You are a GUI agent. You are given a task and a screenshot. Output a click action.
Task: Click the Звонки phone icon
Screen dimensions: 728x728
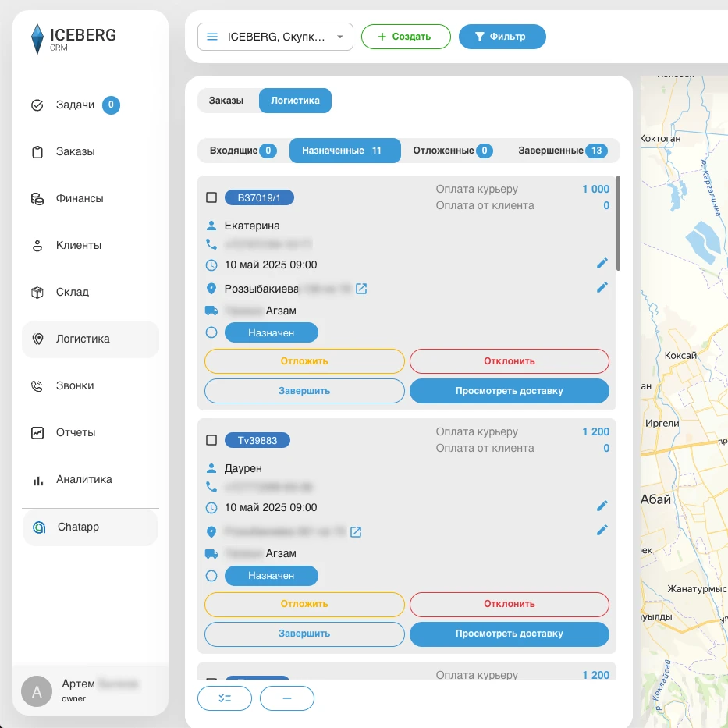click(37, 385)
